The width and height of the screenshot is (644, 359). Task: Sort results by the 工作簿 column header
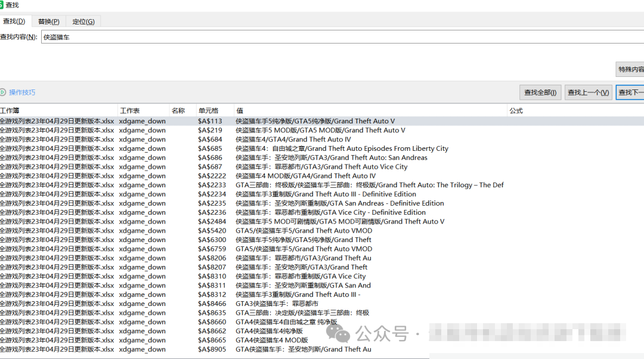[58, 110]
